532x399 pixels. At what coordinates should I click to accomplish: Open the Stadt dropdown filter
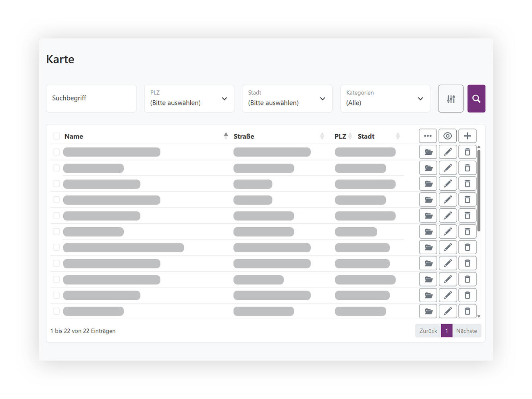287,98
